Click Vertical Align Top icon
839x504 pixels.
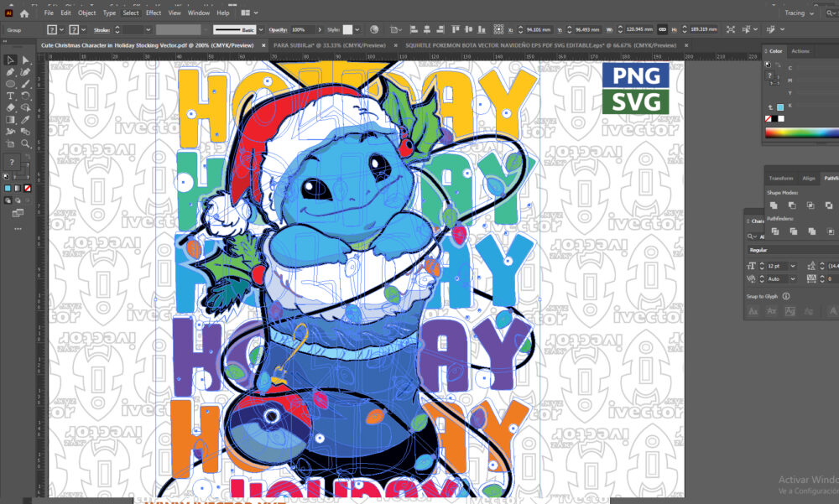456,29
